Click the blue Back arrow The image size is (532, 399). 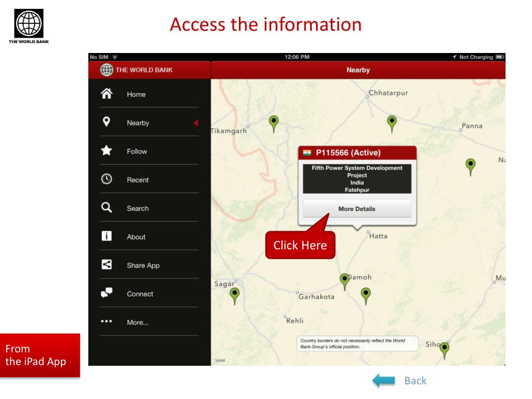click(384, 380)
